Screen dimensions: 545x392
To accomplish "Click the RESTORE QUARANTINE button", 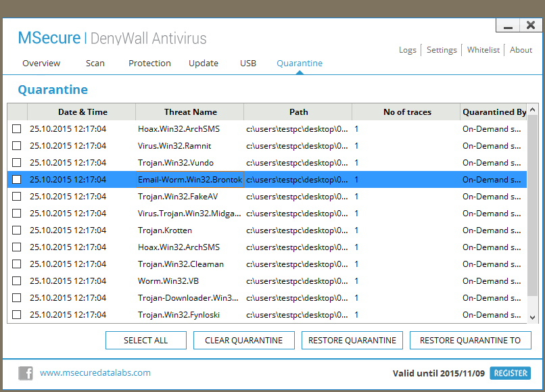I will (x=352, y=340).
